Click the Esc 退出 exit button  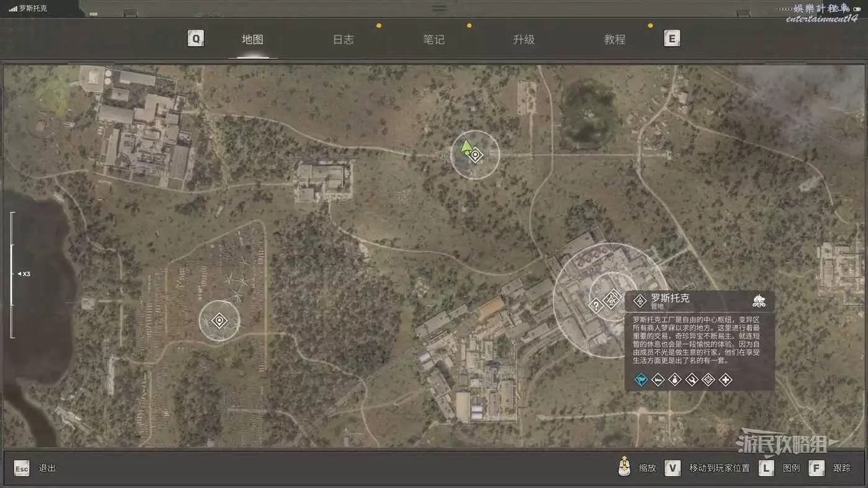pos(22,468)
